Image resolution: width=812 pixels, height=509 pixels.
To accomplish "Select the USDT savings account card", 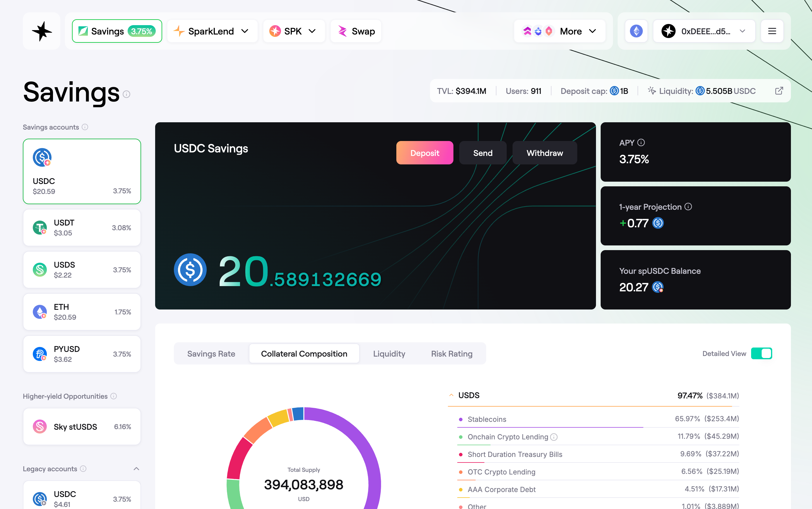I will (82, 228).
